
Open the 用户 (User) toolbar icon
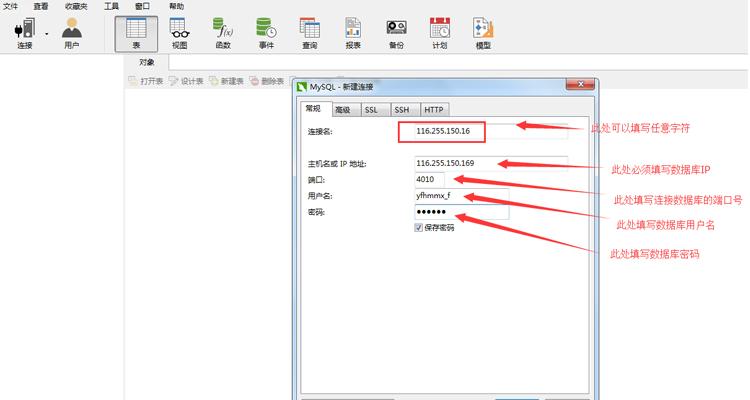click(x=71, y=33)
